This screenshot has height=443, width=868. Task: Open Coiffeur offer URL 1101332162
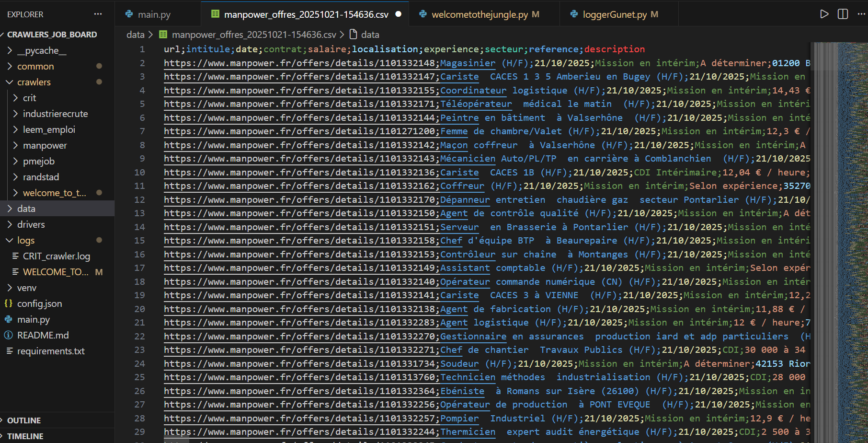click(299, 186)
